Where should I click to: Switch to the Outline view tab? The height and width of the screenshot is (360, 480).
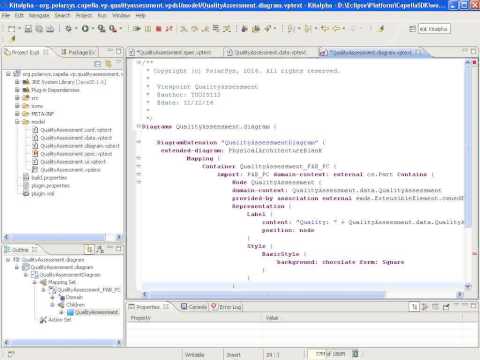coord(21,249)
